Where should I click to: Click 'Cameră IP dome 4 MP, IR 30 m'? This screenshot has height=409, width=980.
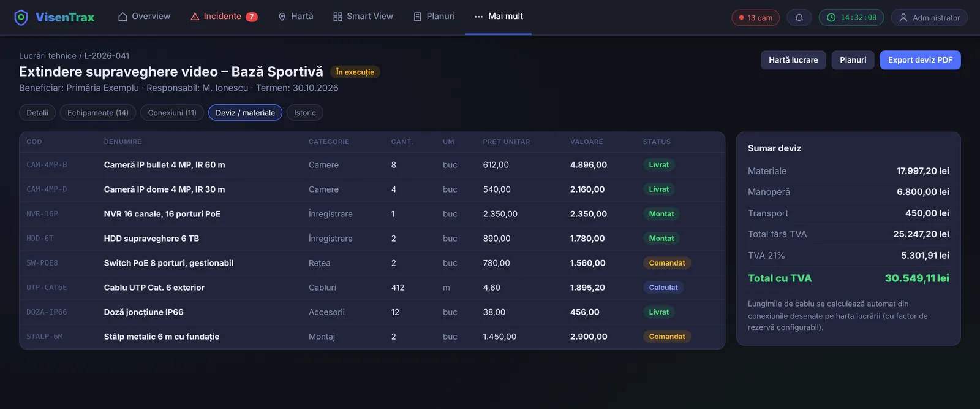point(164,189)
